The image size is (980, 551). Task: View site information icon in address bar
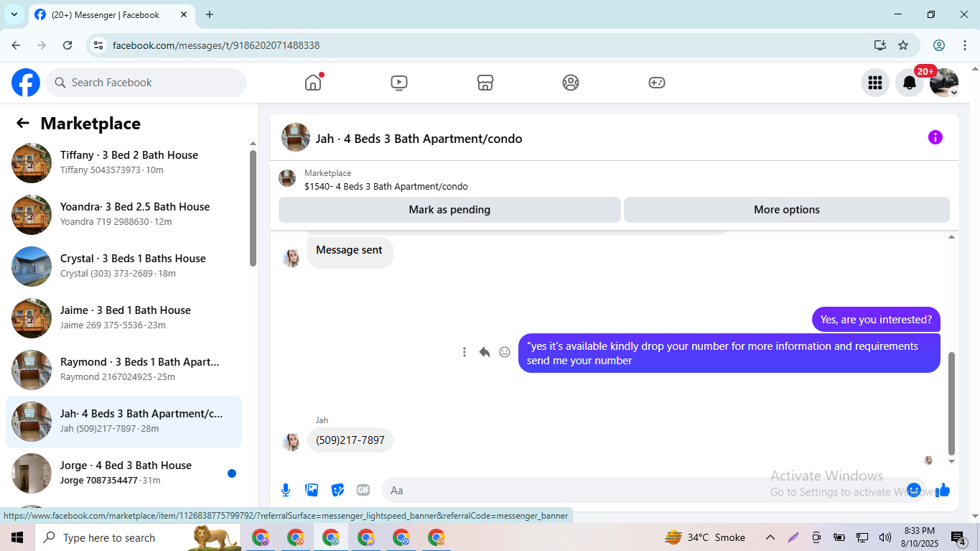[x=99, y=45]
